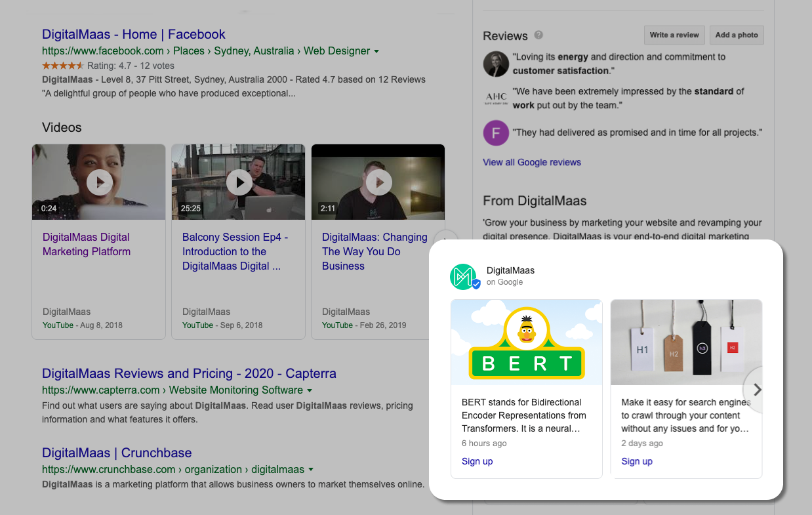The image size is (812, 515).
Task: Play the Changing The Way You Do Business video
Action: click(x=379, y=182)
